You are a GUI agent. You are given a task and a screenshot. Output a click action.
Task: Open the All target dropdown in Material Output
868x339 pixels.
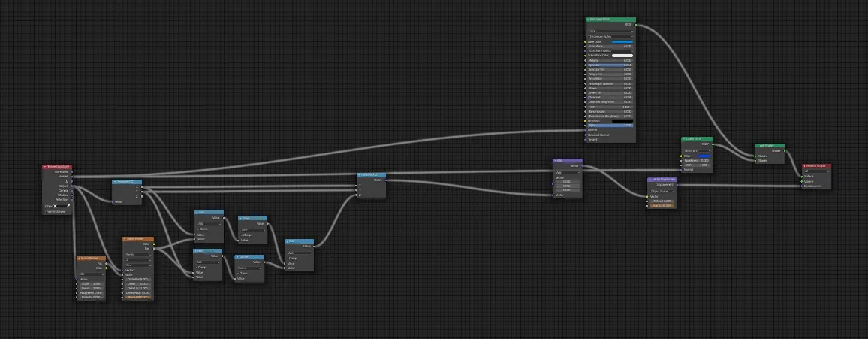point(816,171)
